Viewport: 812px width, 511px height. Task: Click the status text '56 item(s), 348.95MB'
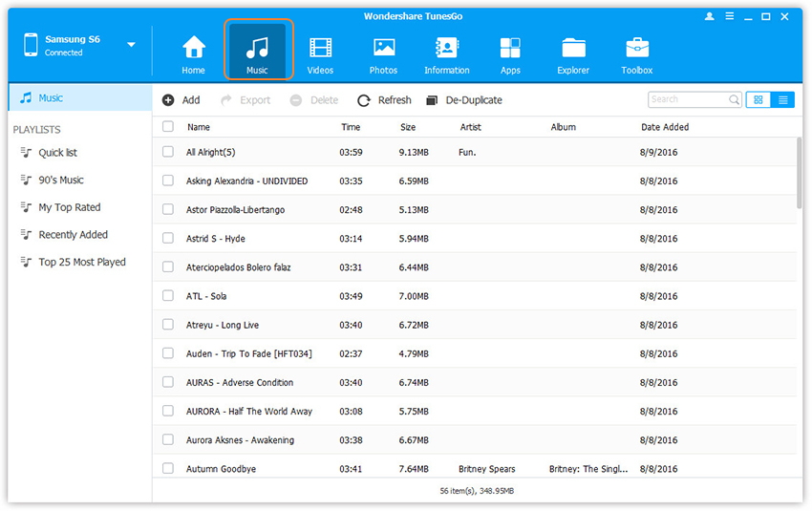pos(477,491)
